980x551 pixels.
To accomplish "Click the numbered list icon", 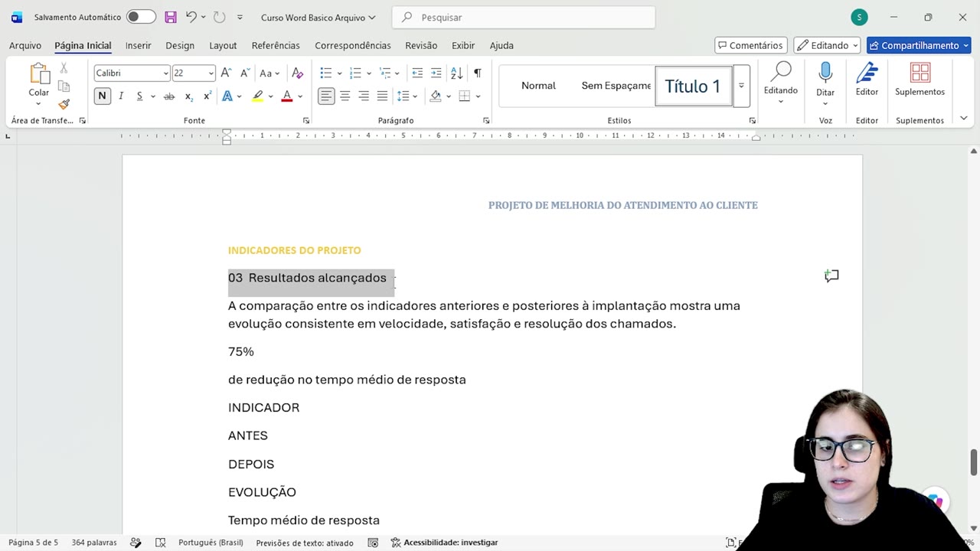I will click(355, 73).
